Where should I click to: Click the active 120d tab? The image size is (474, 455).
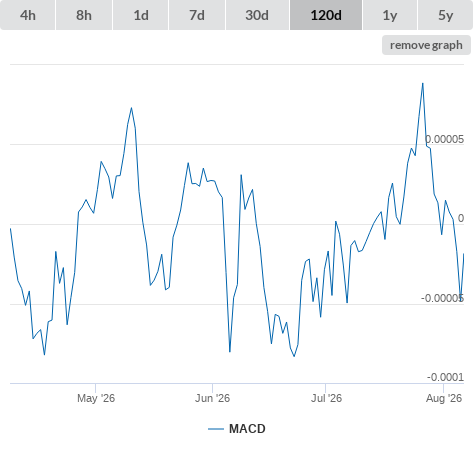(x=326, y=15)
